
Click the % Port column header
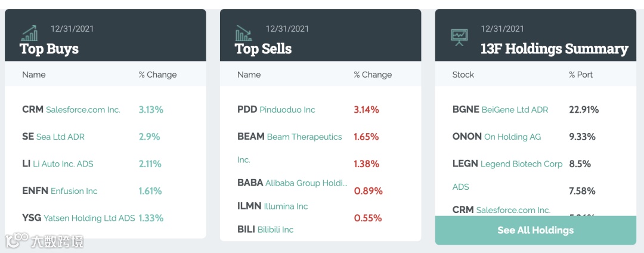(x=581, y=75)
